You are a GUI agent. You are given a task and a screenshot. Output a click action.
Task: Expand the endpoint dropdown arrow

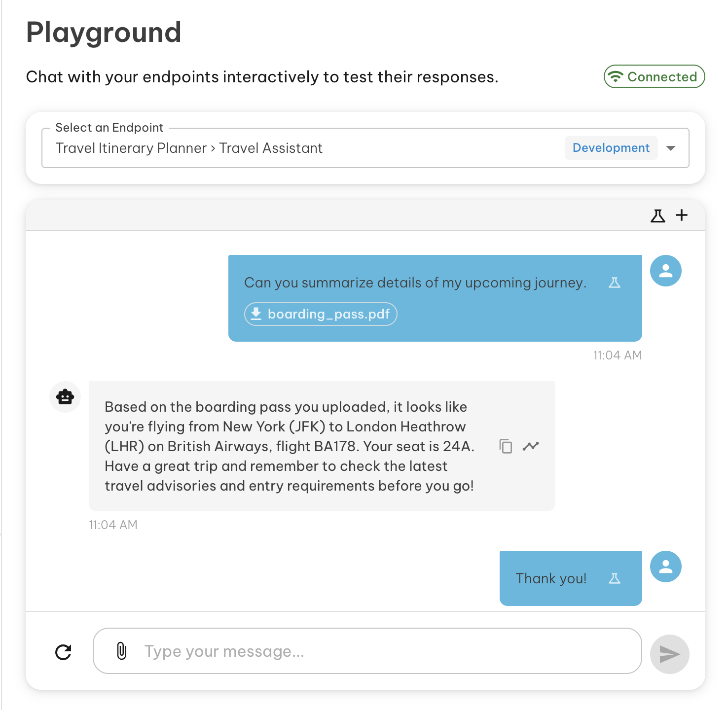[x=671, y=148]
